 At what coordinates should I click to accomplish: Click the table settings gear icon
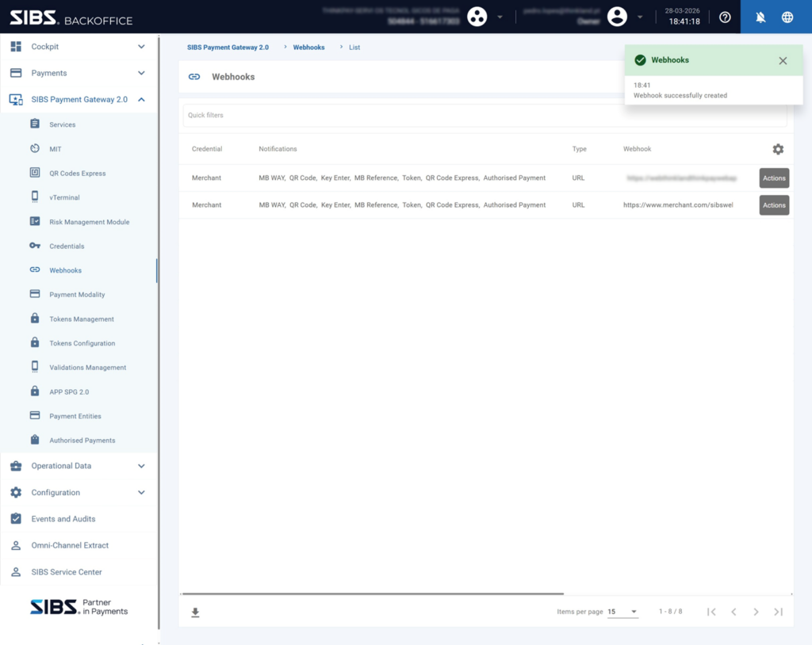point(778,149)
